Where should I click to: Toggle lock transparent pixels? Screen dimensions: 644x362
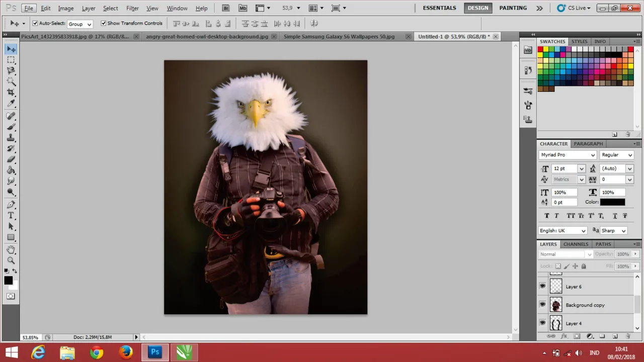[x=558, y=266]
